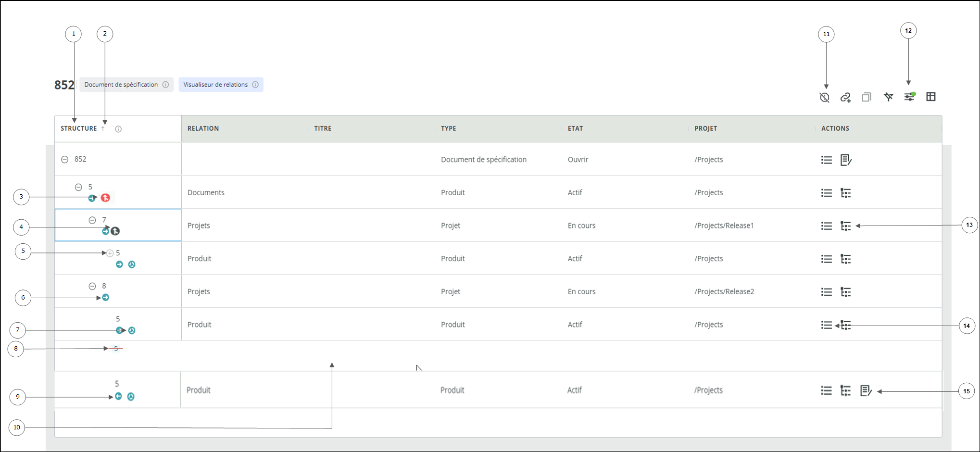Screen dimensions: 980x452
Task: Click the structure tree icon in the Documents row
Action: coord(846,193)
